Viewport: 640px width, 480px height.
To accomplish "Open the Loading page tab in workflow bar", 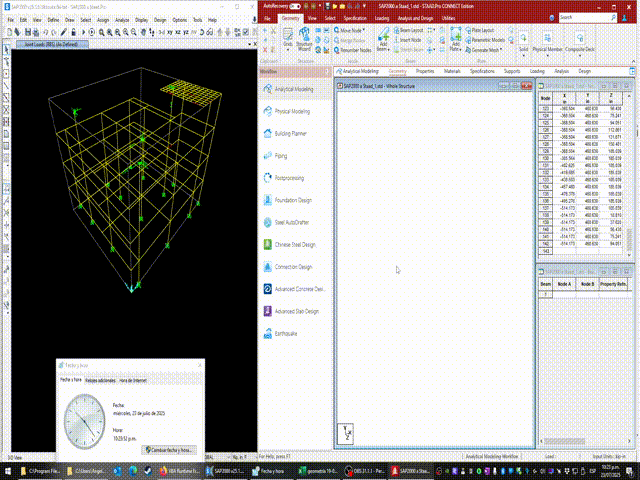I will [x=537, y=71].
